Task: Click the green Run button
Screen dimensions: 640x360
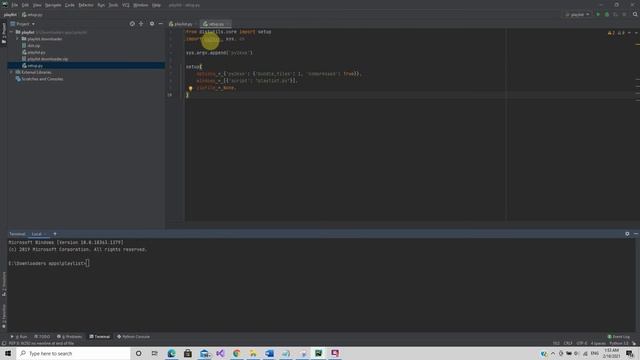Action: [x=598, y=15]
